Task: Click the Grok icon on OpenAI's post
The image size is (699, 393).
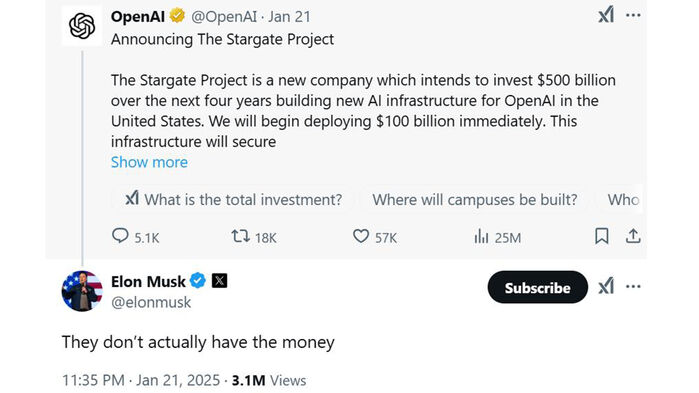Action: coord(606,15)
